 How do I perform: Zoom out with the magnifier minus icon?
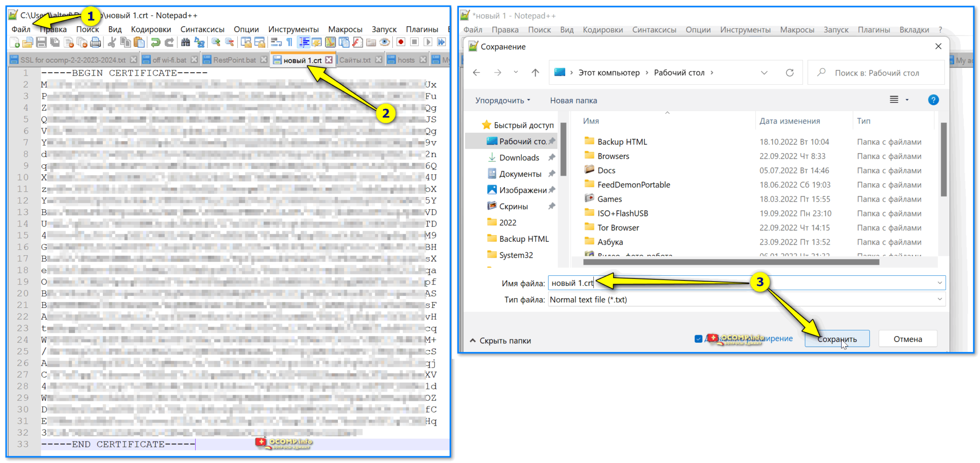coord(229,43)
